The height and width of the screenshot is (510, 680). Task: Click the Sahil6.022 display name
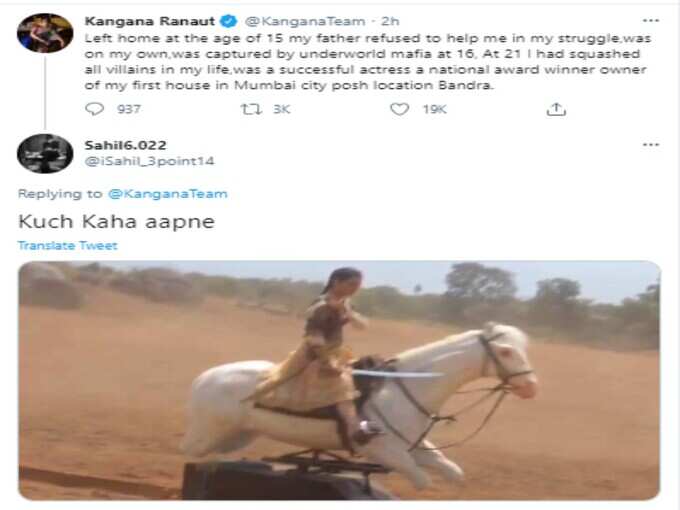point(125,145)
